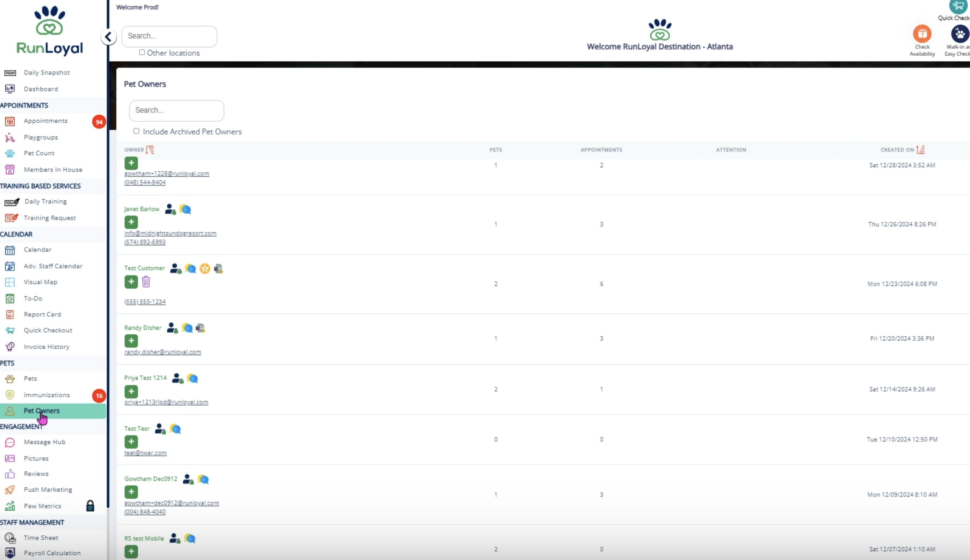
Task: Open Immunizations in the sidebar menu
Action: [x=47, y=395]
